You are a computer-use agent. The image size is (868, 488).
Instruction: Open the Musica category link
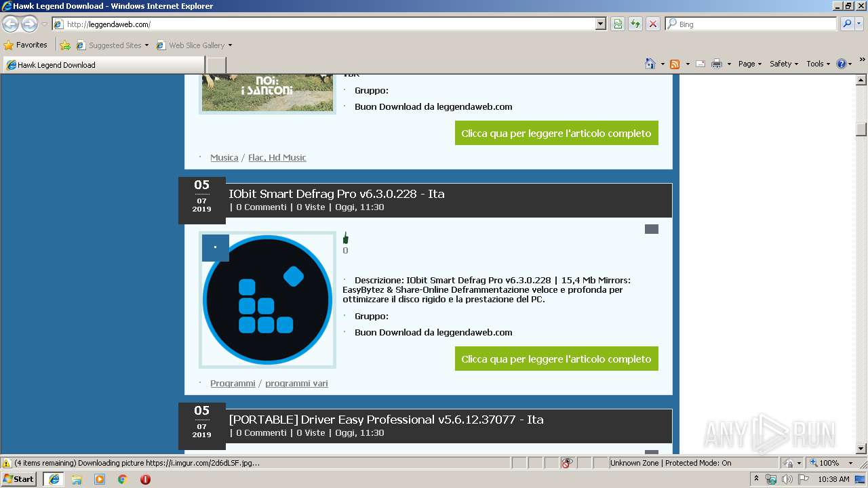point(224,157)
